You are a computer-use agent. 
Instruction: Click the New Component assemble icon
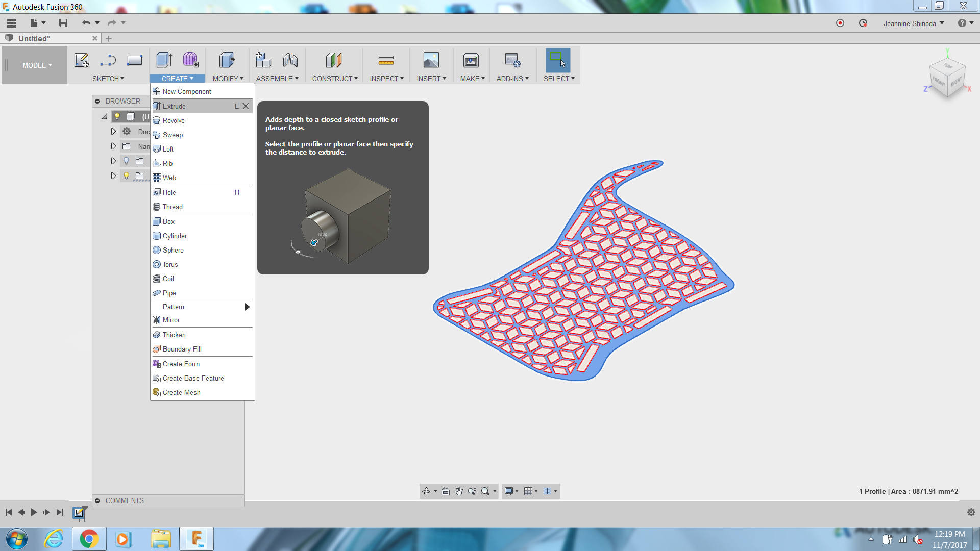263,60
